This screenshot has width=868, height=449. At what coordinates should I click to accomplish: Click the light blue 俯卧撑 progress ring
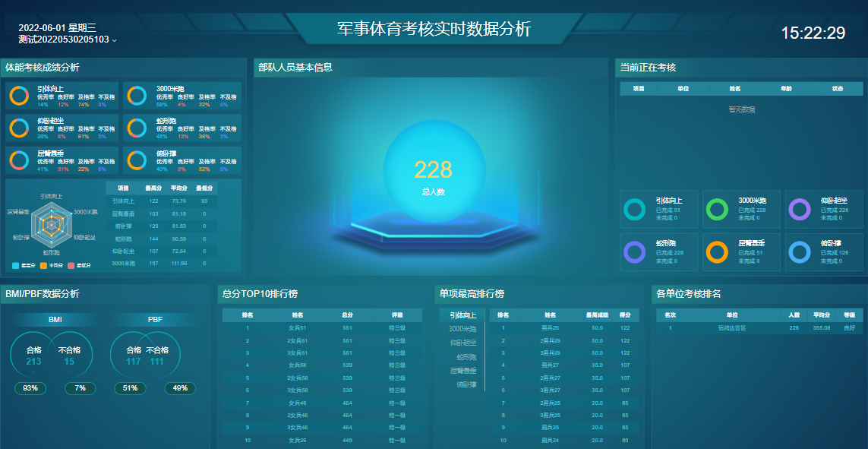(799, 251)
